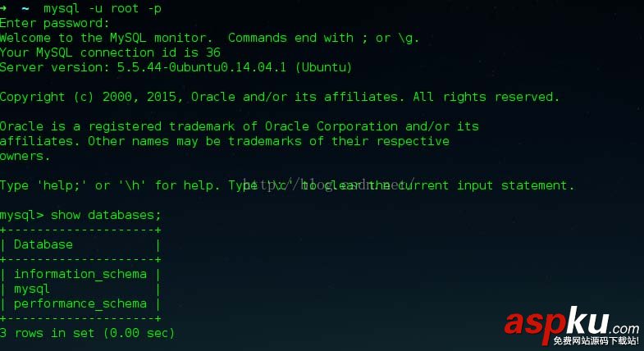The width and height of the screenshot is (644, 351).
Task: Click the "3 rows in set" result line
Action: [87, 333]
